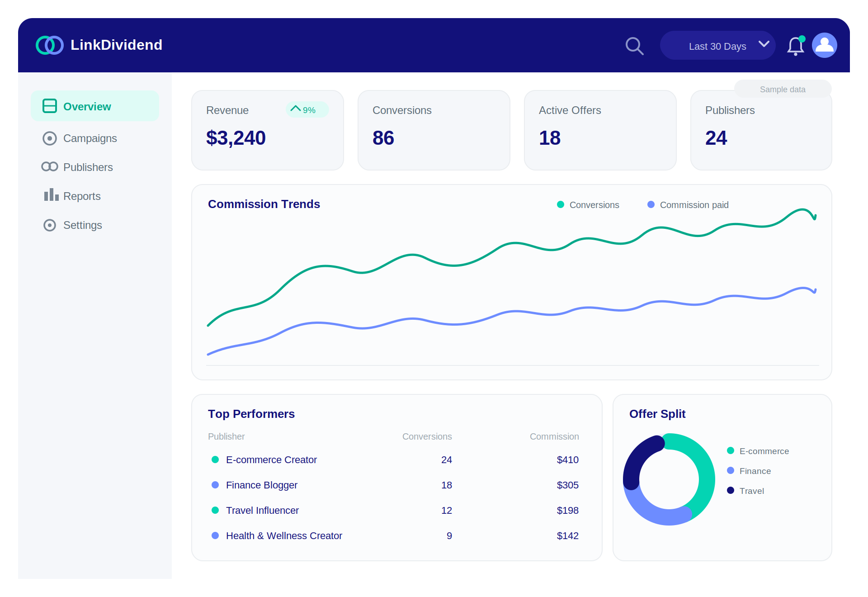Open the Publishers 24 stat card
The width and height of the screenshot is (868, 597).
tap(761, 130)
